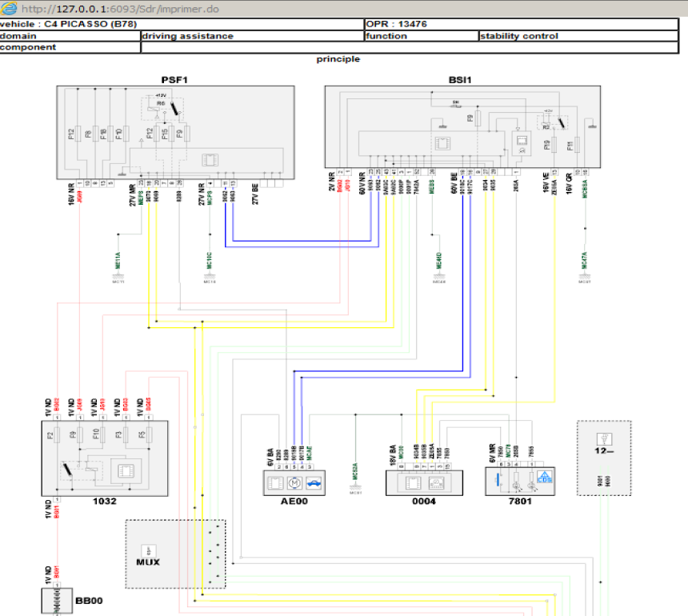Click the '27V MR' connector label

(x=133, y=195)
